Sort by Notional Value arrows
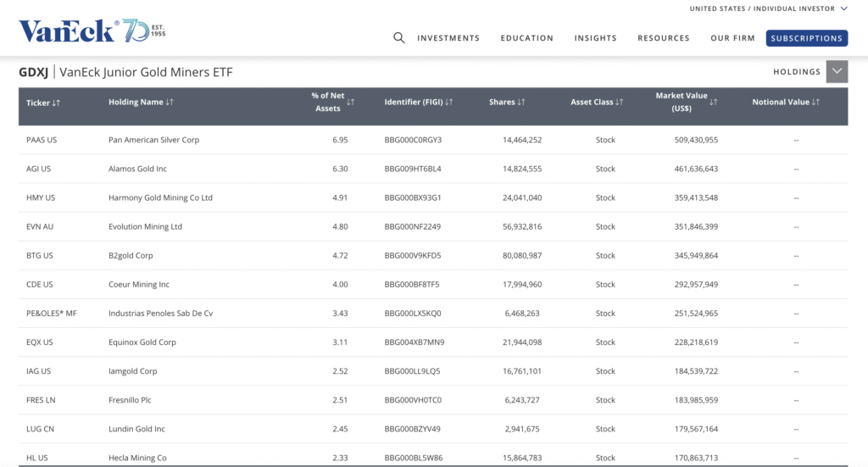The image size is (868, 467). click(815, 103)
